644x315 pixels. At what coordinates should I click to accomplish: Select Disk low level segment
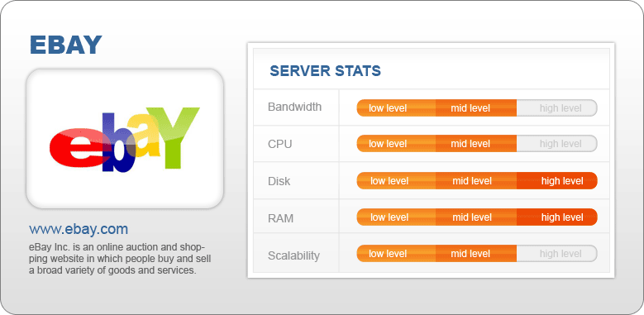click(396, 181)
